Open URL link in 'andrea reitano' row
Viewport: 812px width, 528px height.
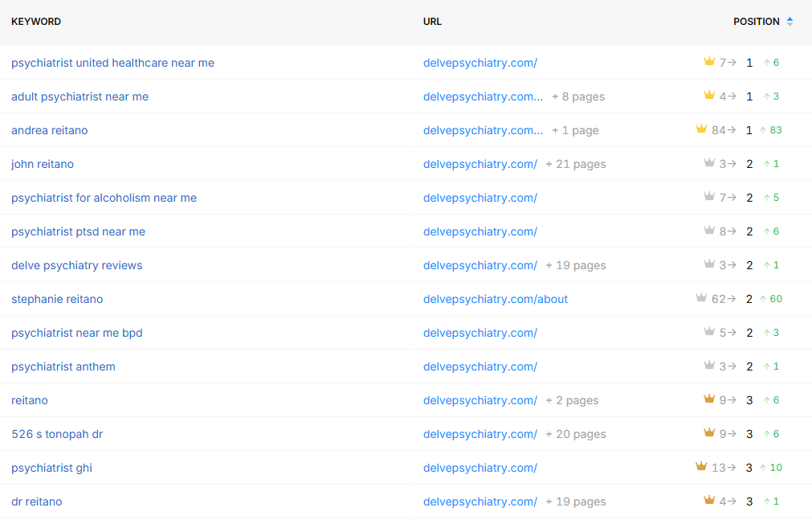coord(484,130)
